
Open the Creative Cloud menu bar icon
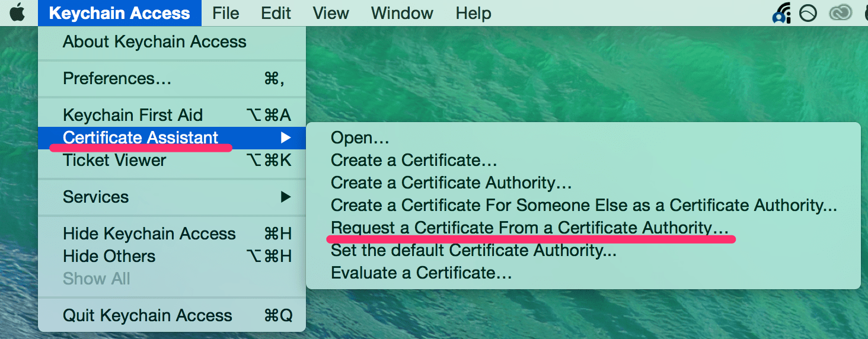click(840, 13)
